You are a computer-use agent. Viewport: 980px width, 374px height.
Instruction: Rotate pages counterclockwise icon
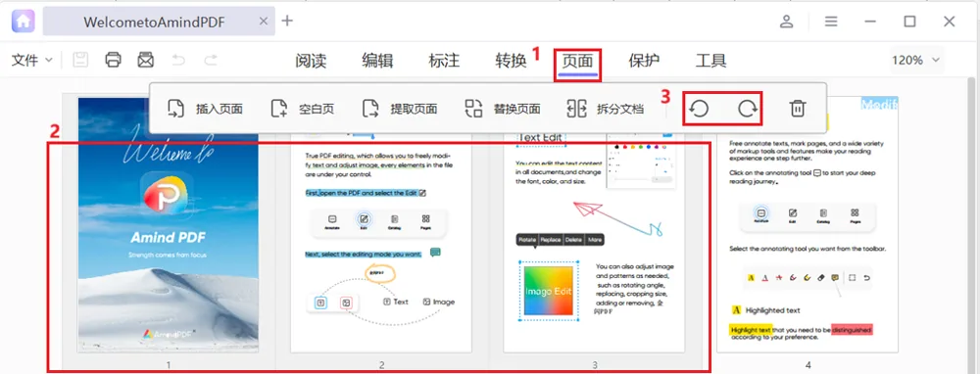pos(699,109)
